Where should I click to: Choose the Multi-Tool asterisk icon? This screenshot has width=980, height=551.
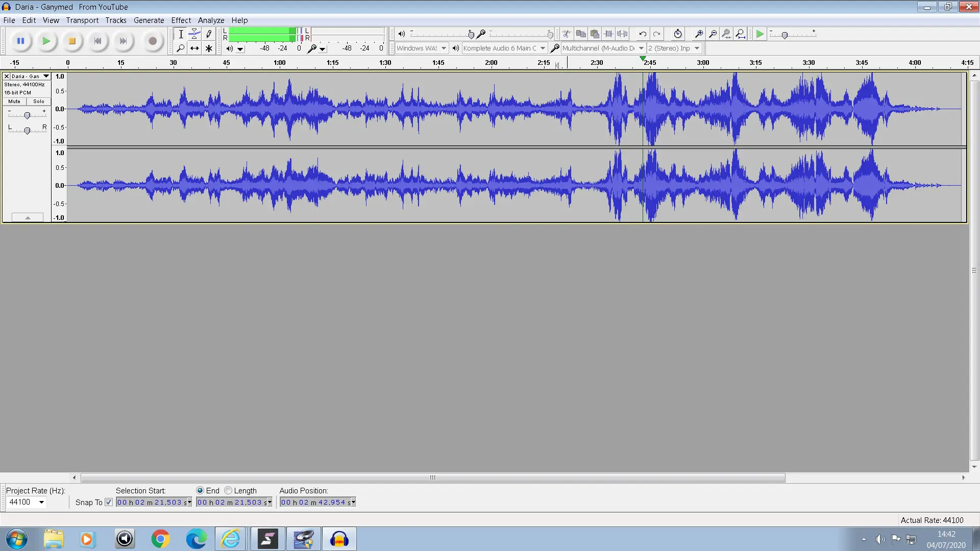coord(209,48)
